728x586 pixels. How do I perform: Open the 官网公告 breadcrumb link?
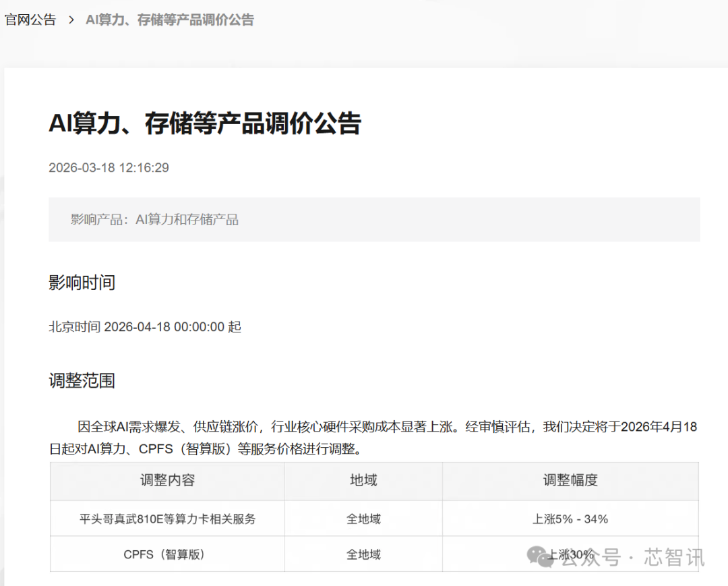point(29,20)
